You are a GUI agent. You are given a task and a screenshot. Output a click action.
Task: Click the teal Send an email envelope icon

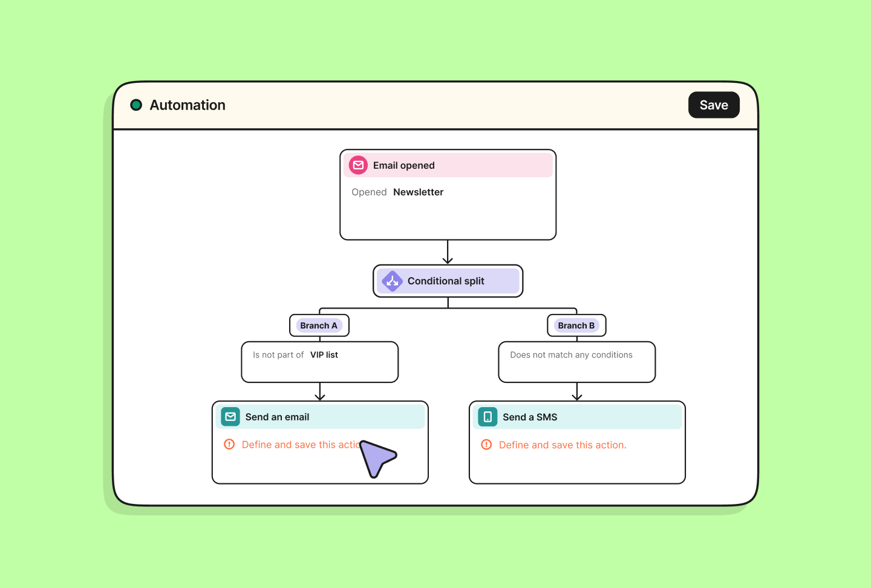[x=230, y=417]
